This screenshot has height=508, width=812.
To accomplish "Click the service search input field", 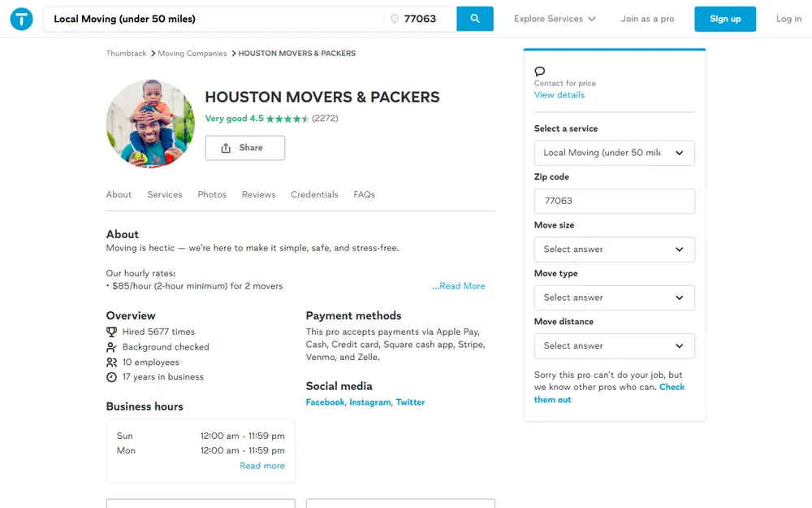I will tap(215, 19).
